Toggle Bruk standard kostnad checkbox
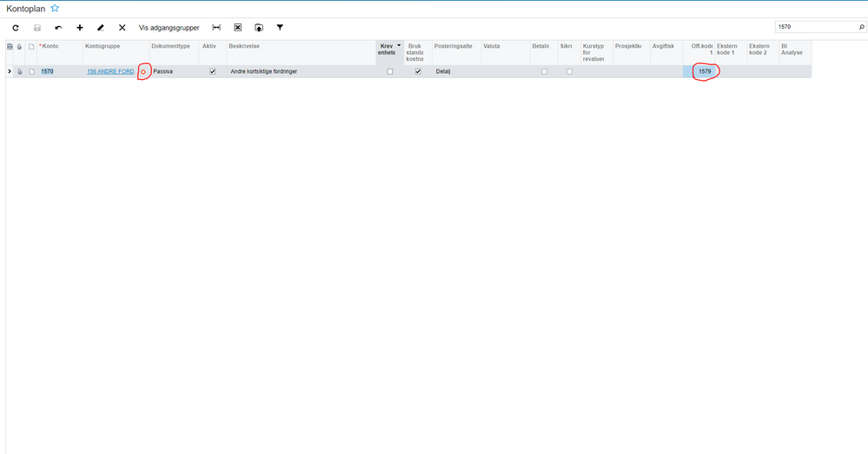This screenshot has height=454, width=868. (418, 71)
